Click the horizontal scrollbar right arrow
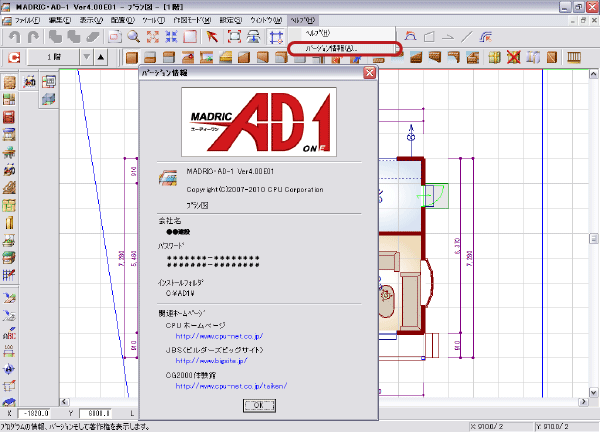600x432 pixels. tap(583, 402)
